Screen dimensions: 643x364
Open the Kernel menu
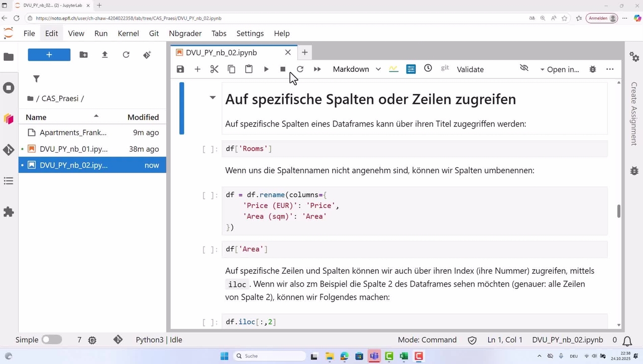point(128,34)
